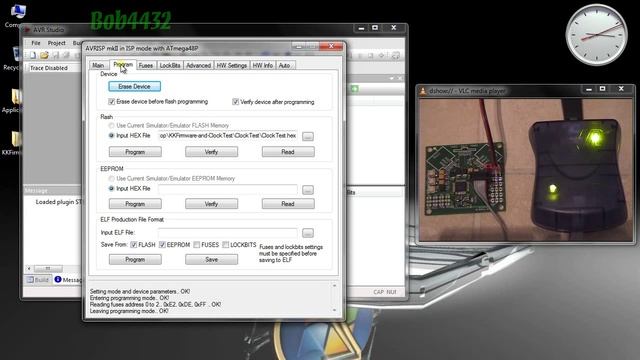Click the Flash Program button

[135, 152]
